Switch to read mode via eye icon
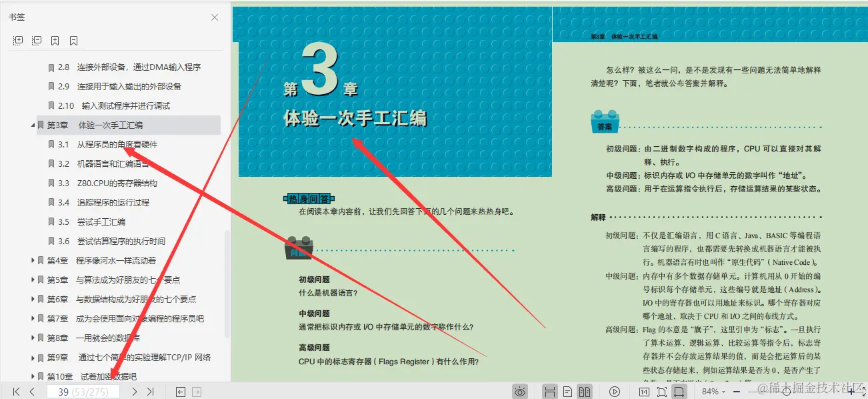868x399 pixels. tap(520, 391)
